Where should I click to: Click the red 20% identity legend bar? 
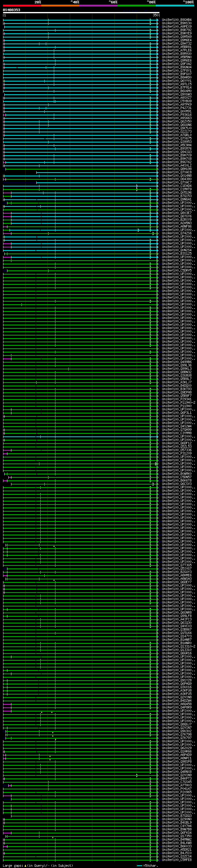click(x=22, y=6)
